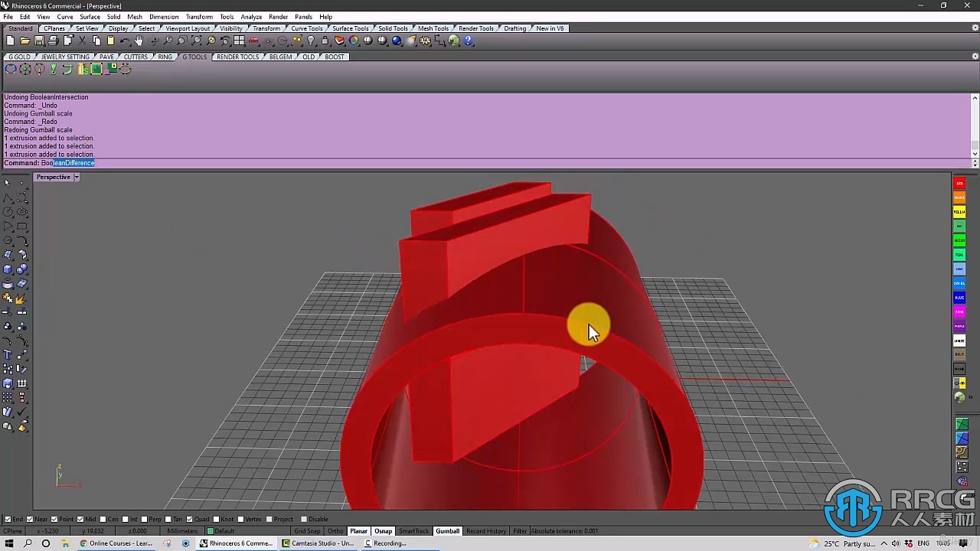Open the Solid menu
This screenshot has height=551, width=980.
[x=113, y=17]
